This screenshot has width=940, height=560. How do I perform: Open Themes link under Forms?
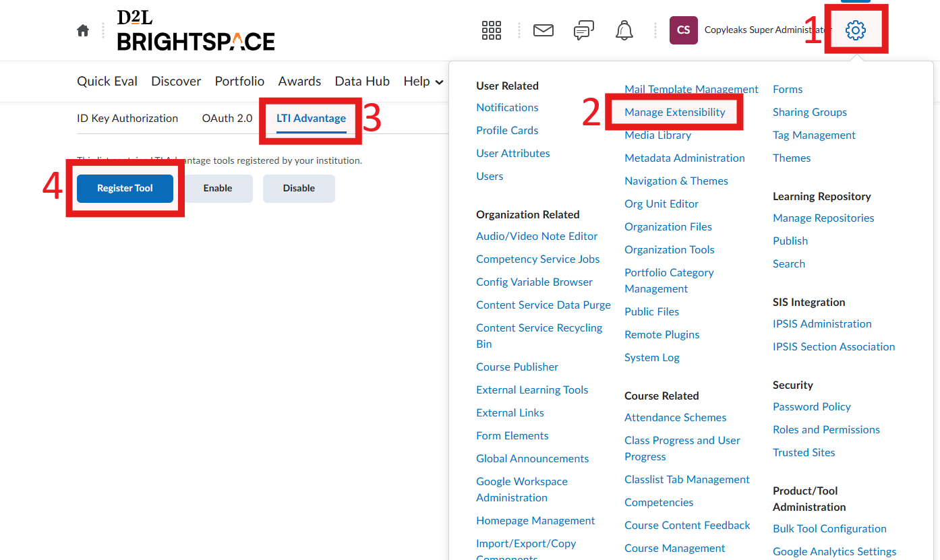[792, 158]
